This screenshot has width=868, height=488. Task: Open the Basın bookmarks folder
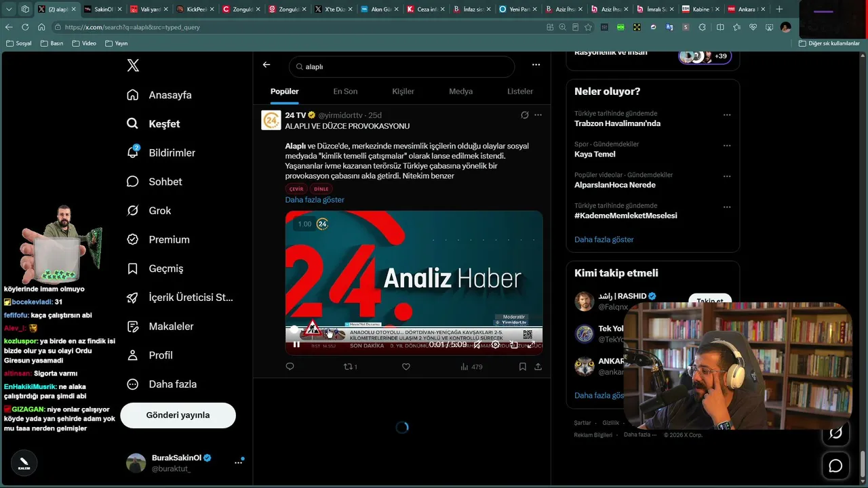click(x=52, y=43)
